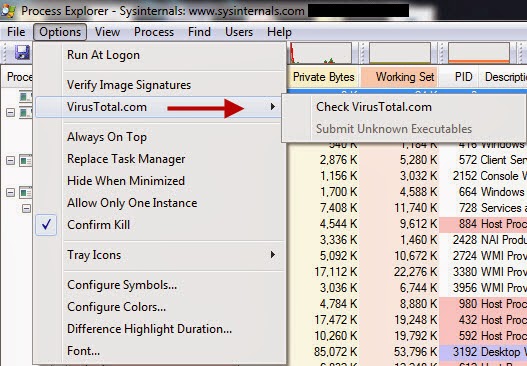Expand the Tray Icons submenu
527x366 pixels.
159,255
